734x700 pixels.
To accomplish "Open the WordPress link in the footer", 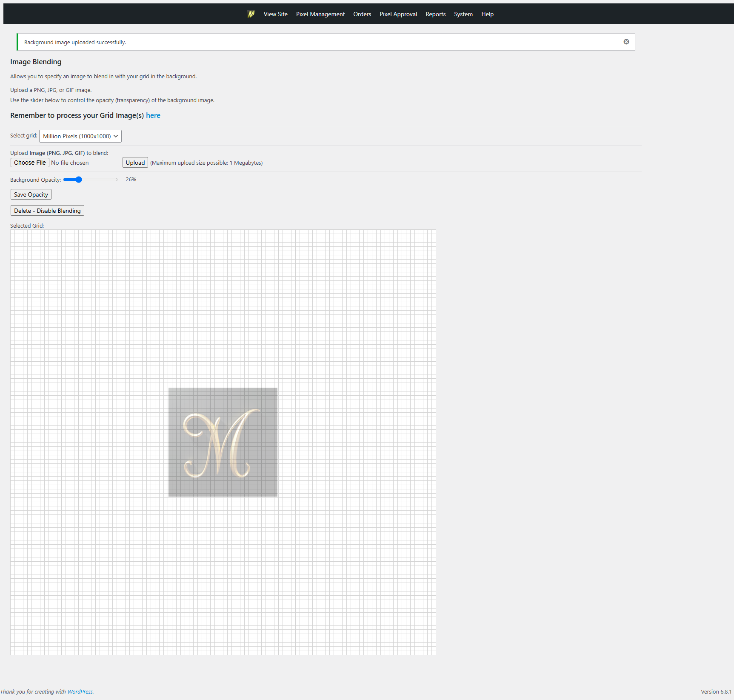I will 80,691.
